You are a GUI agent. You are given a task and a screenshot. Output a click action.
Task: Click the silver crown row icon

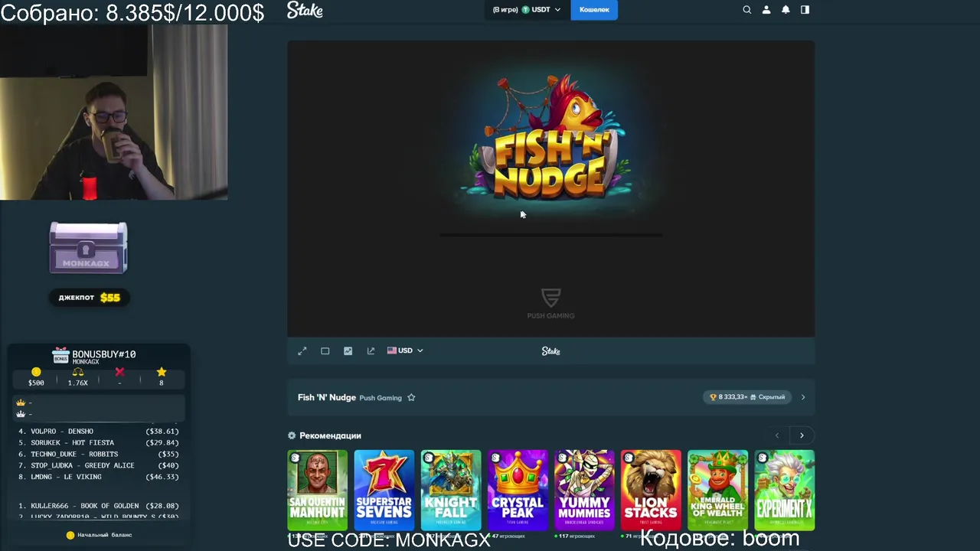[x=21, y=414]
